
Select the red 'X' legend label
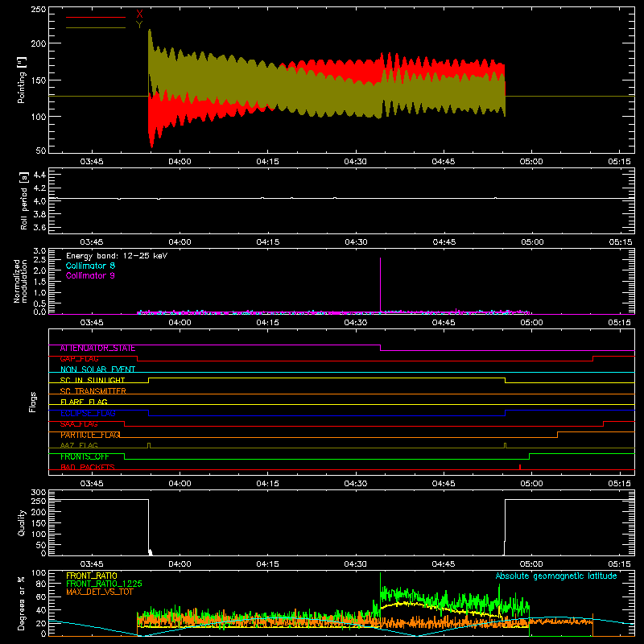pyautogui.click(x=139, y=14)
